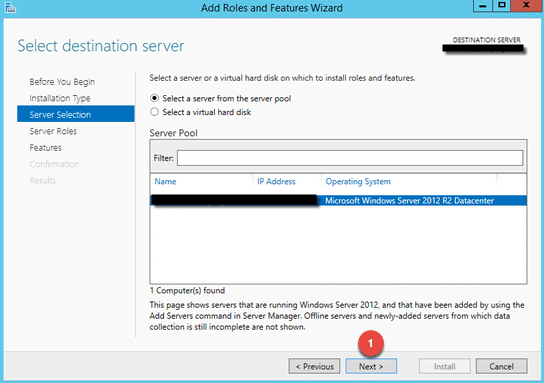This screenshot has height=383, width=544.
Task: Maximize the wizard window
Action: pos(502,6)
